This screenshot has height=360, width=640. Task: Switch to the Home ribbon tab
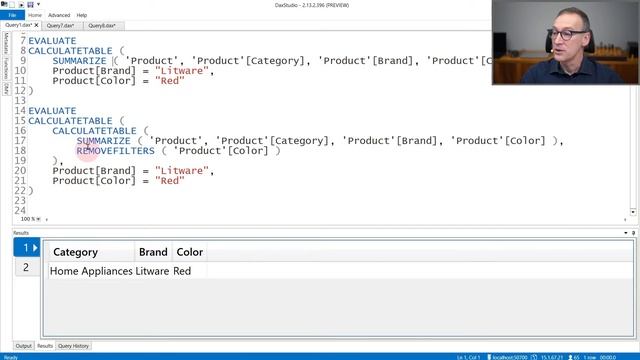pos(35,15)
